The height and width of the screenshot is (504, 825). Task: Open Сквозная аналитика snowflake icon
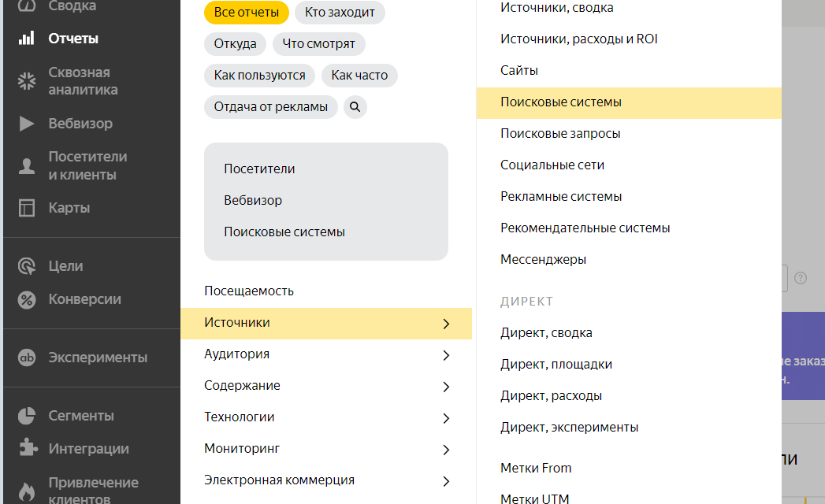point(27,81)
